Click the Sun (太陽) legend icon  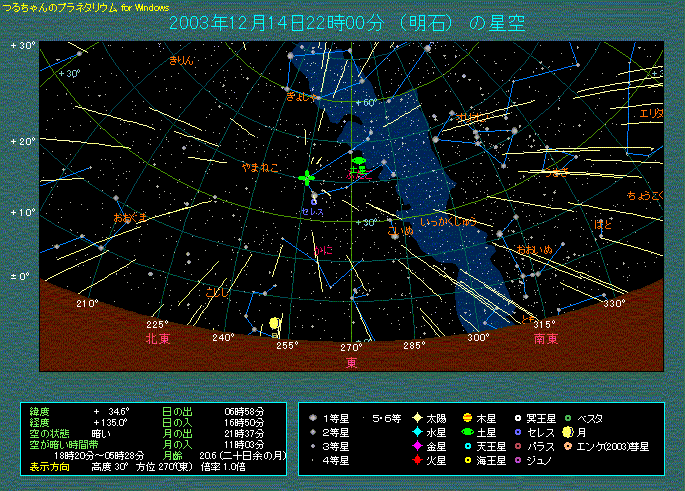click(416, 417)
